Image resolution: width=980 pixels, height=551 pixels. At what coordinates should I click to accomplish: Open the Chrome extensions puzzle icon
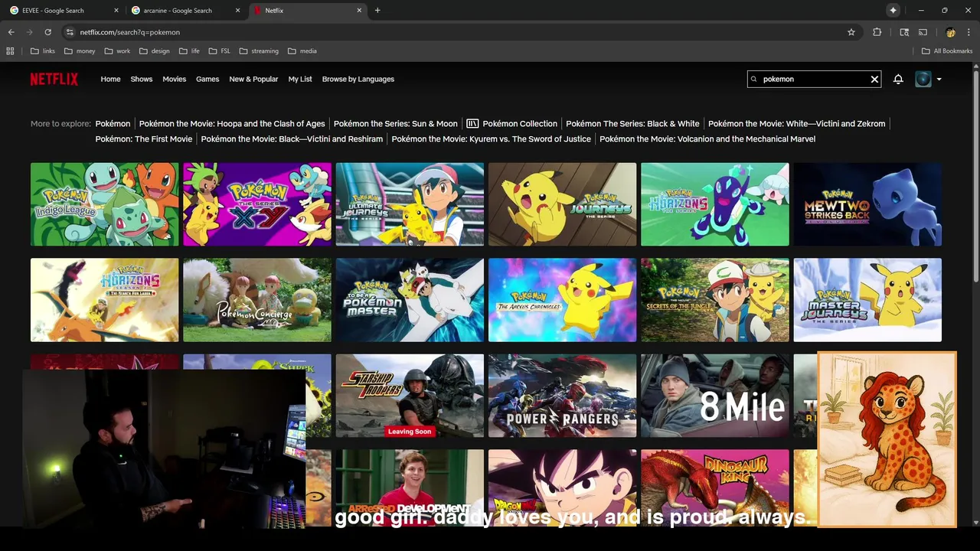(x=877, y=32)
